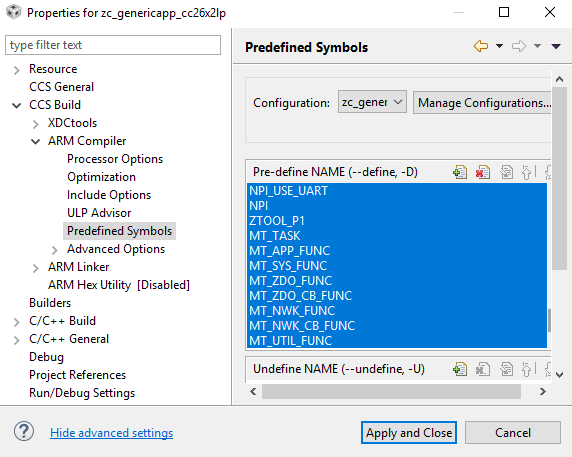Go forward with the grey arrow
The image size is (572, 457).
(x=519, y=46)
